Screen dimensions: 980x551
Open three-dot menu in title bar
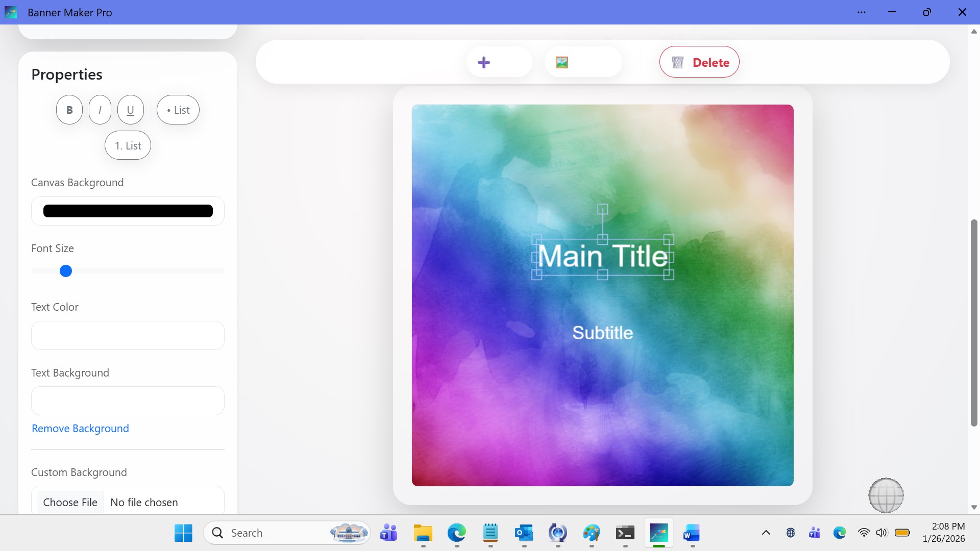click(862, 12)
